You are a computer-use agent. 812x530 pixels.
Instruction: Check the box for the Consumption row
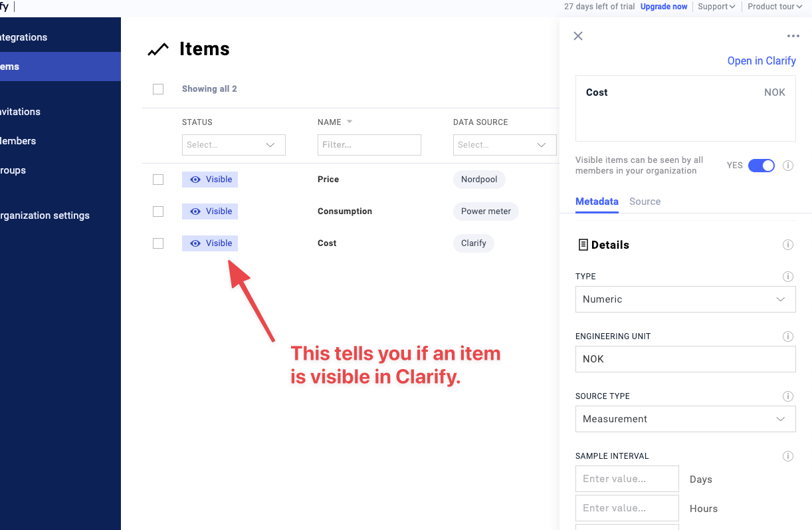[x=158, y=211]
